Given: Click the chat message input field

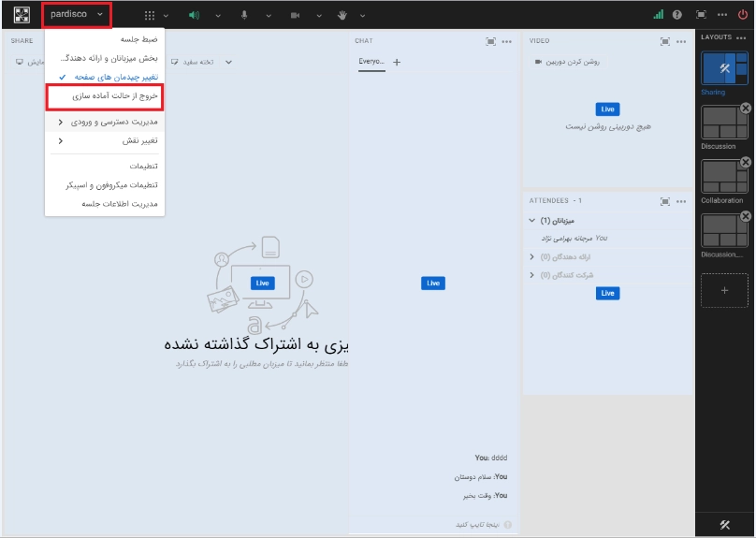Looking at the screenshot, I should 431,525.
